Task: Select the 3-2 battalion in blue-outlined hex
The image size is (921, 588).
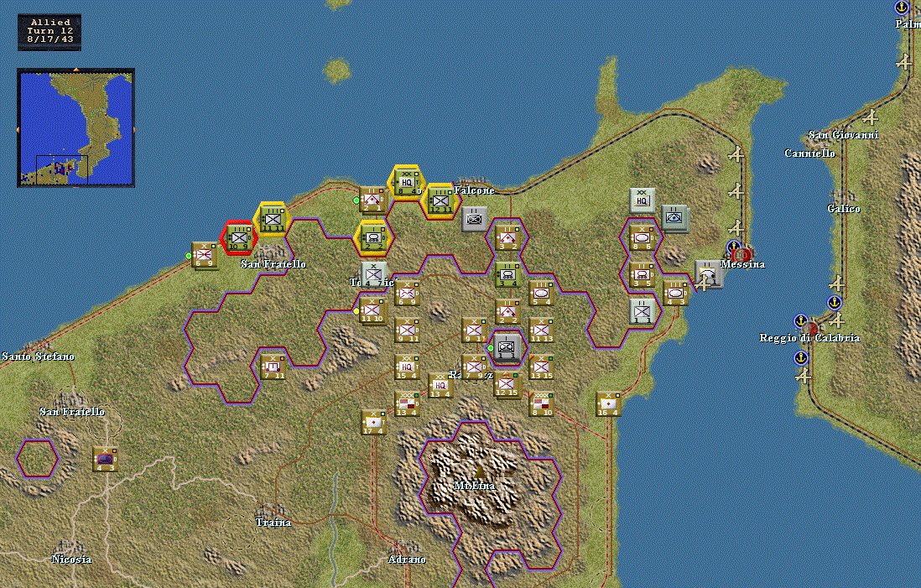Action: 507,237
